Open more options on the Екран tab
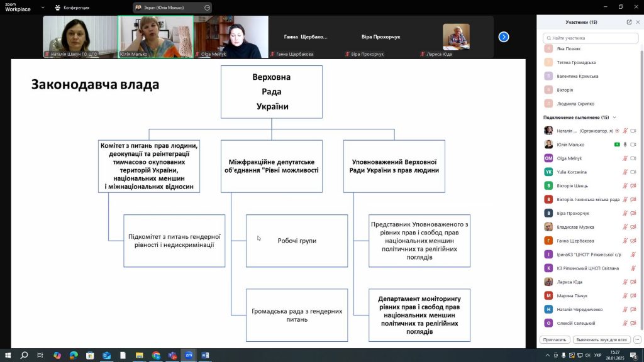Screen dimensions: 644x362 tap(207, 8)
